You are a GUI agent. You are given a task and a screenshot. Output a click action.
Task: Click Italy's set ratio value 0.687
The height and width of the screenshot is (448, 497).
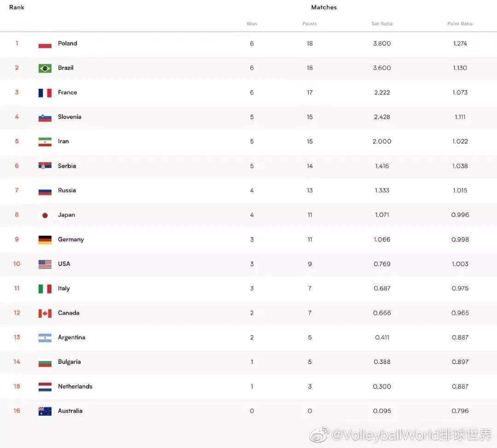tap(382, 289)
